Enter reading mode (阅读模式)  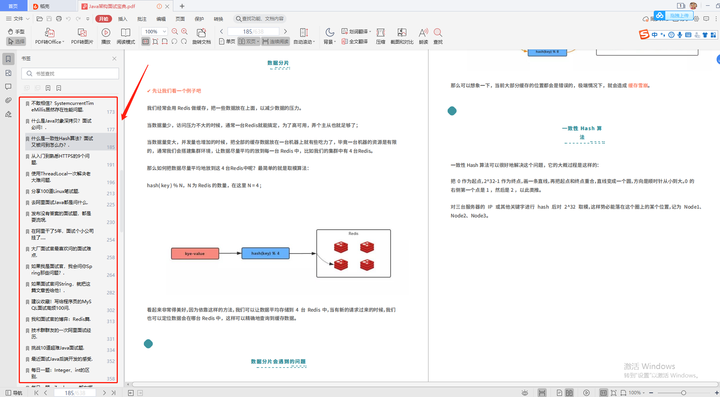125,36
